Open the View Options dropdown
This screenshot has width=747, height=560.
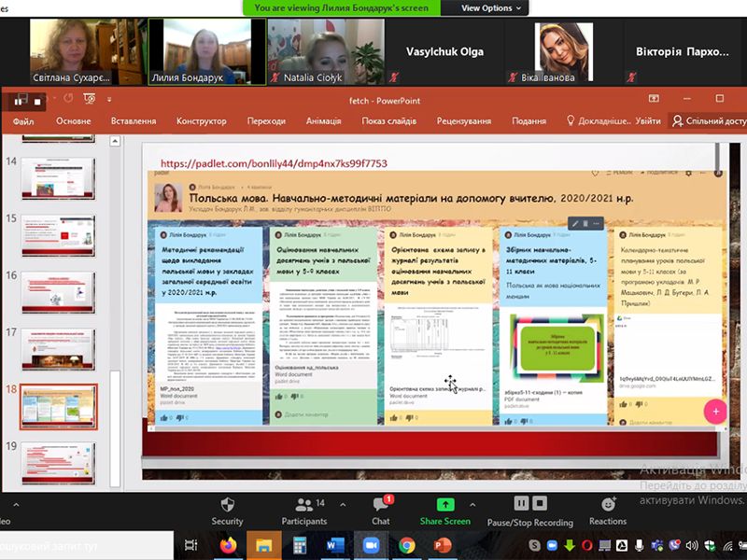491,8
